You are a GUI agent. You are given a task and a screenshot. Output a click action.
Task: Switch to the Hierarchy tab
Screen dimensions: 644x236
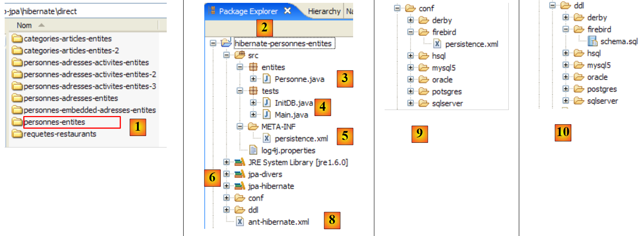click(324, 11)
